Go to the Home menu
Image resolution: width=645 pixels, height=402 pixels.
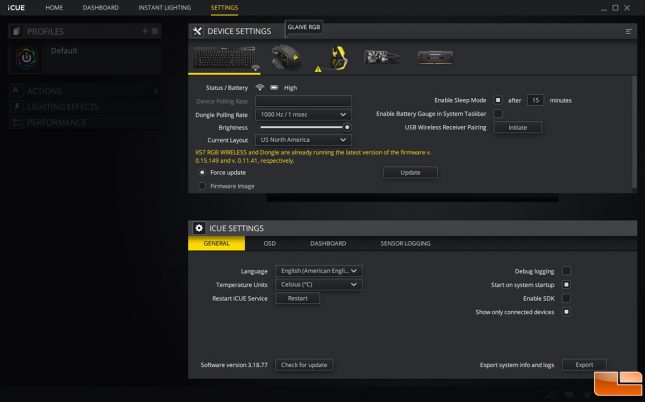pos(54,7)
